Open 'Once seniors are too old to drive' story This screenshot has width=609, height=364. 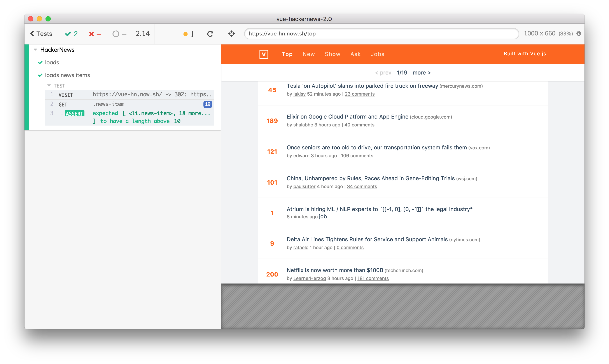(376, 148)
